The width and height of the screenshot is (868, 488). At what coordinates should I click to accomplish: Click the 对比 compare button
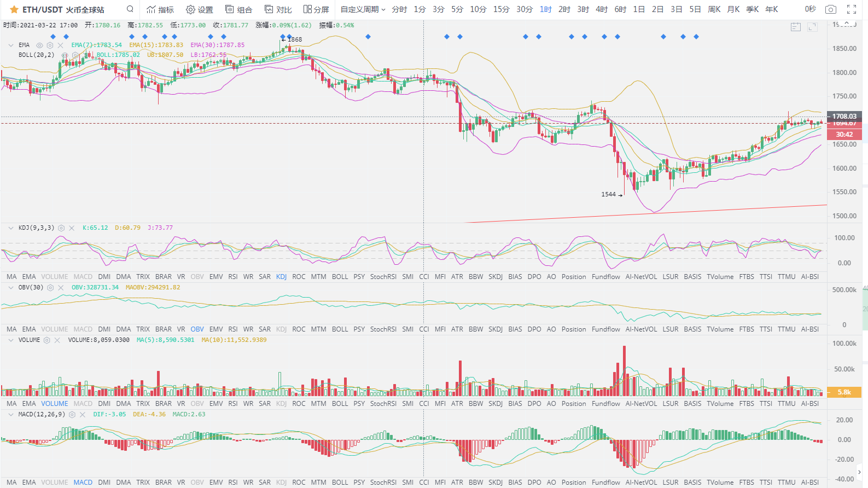pos(278,9)
